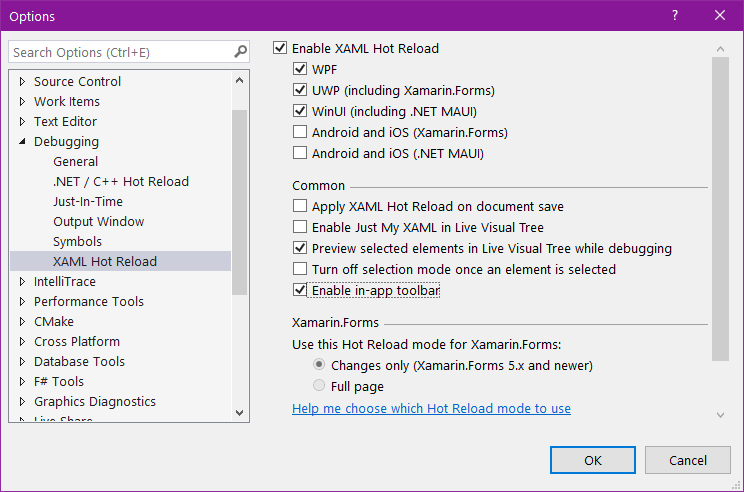This screenshot has width=744, height=492.
Task: Expand the Work Items node
Action: click(x=22, y=101)
